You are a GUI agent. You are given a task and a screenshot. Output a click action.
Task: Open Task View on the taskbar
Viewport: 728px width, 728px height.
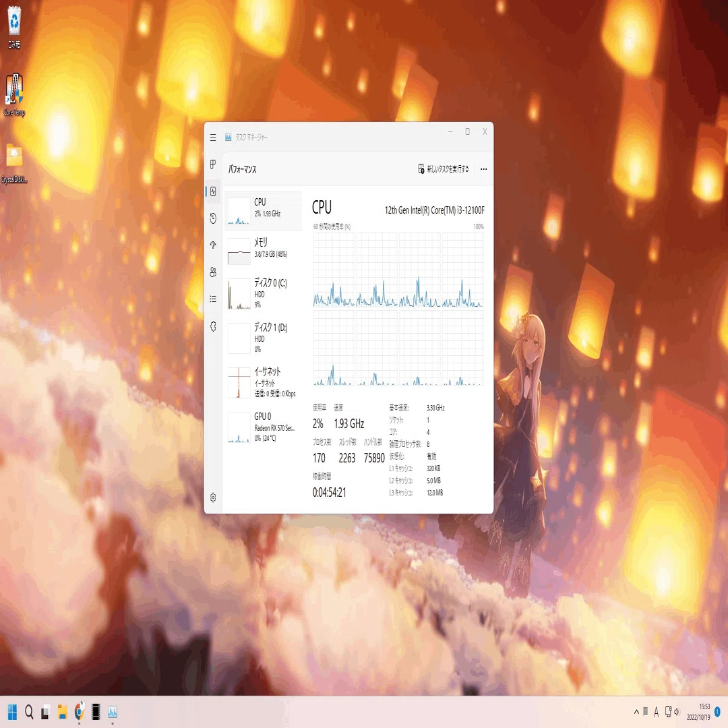(x=45, y=712)
